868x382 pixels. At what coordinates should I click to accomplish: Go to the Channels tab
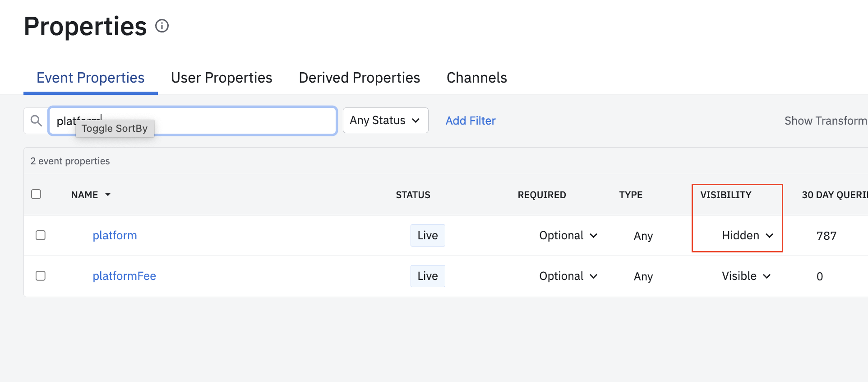coord(476,78)
